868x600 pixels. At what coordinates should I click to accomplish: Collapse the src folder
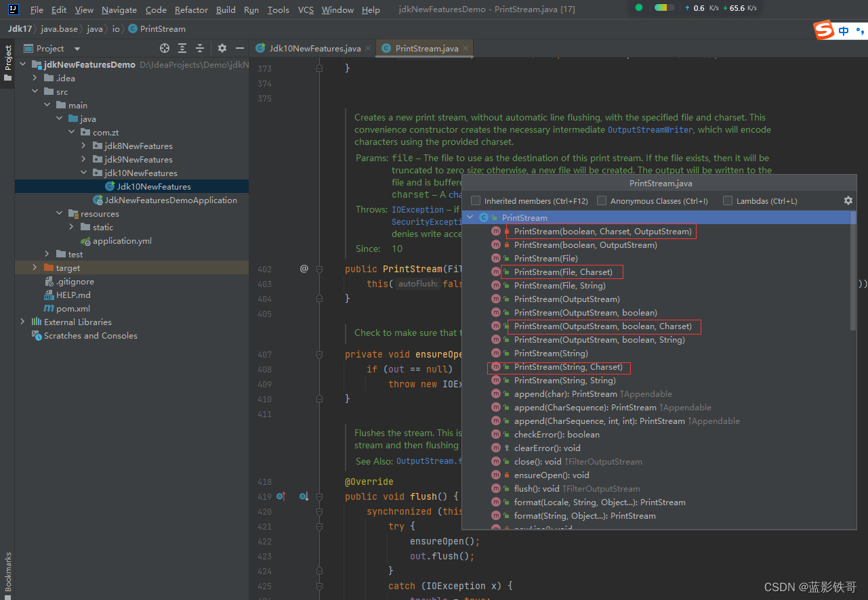(35, 91)
